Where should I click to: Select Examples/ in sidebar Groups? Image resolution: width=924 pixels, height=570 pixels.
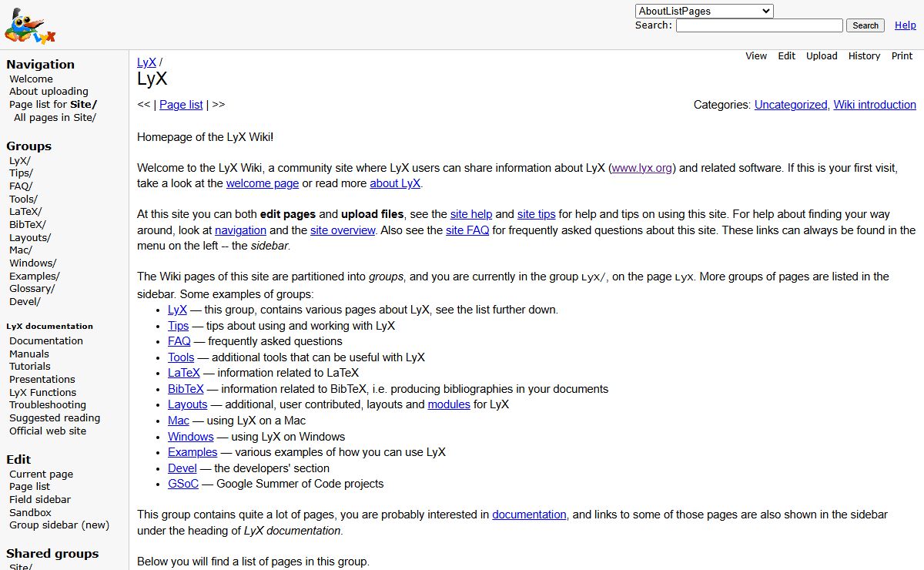34,276
